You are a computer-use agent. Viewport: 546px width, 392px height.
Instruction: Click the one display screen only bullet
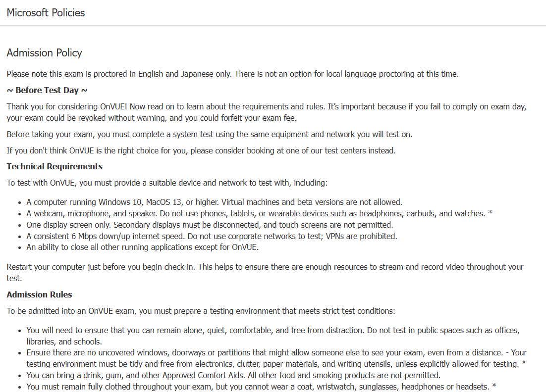click(210, 225)
